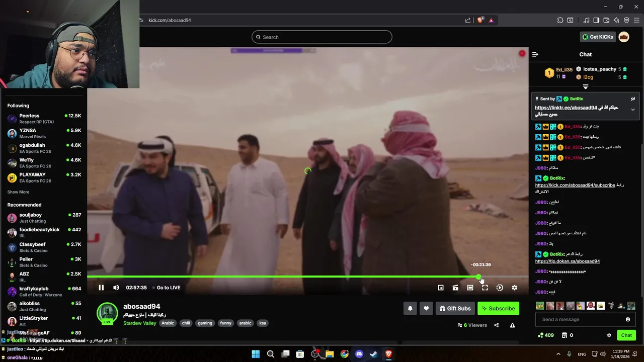644x362 pixels.
Task: Expand the chat leaderboard chevron
Action: click(x=586, y=87)
